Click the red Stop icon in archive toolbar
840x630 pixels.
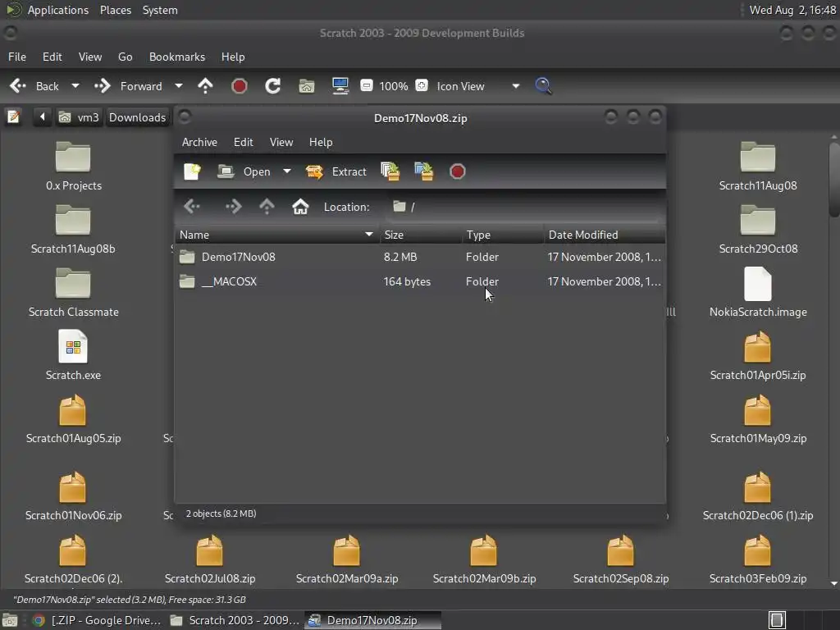coord(458,171)
